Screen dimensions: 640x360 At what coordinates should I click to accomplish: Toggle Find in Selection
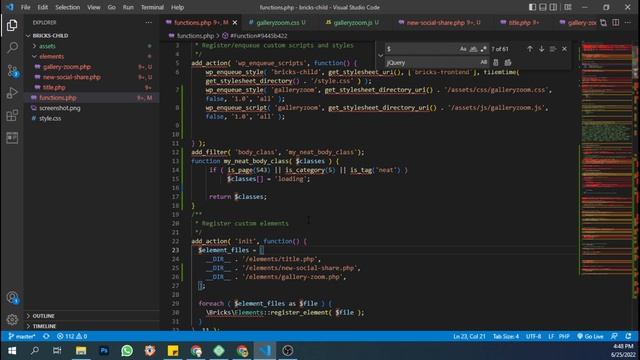coord(553,49)
